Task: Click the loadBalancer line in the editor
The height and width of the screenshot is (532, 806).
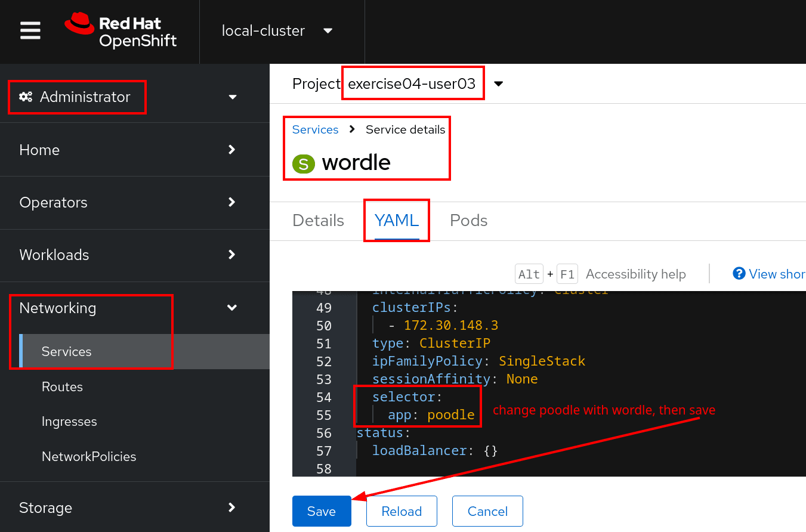Action: click(x=435, y=450)
